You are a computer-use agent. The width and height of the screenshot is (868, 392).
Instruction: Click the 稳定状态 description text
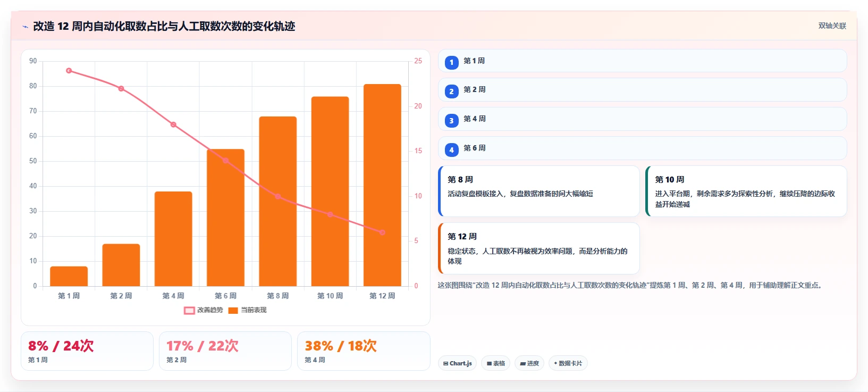click(537, 256)
